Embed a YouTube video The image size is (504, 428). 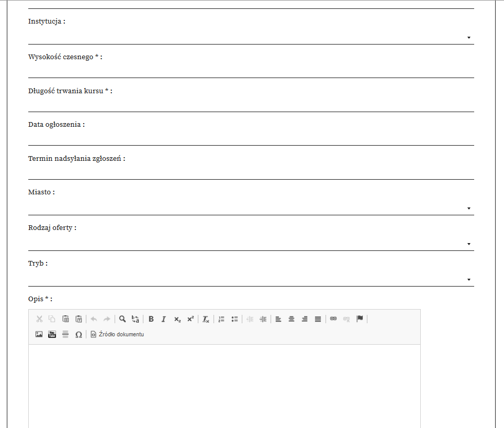pyautogui.click(x=52, y=334)
